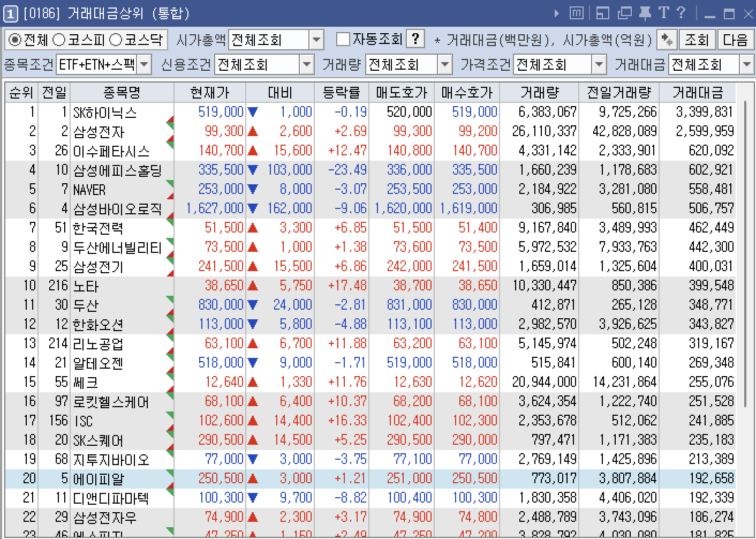This screenshot has height=539, width=756.
Task: Open the 시가총액 dropdown
Action: (x=316, y=40)
